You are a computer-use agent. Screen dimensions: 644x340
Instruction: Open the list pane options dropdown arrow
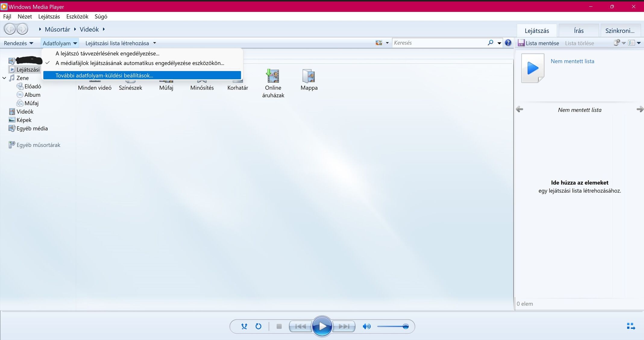624,43
